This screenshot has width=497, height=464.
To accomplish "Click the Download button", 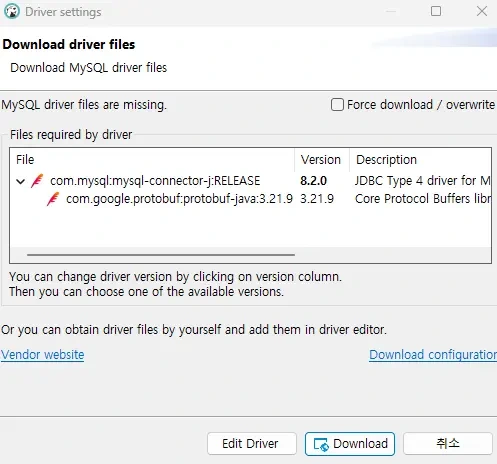I will pos(350,444).
